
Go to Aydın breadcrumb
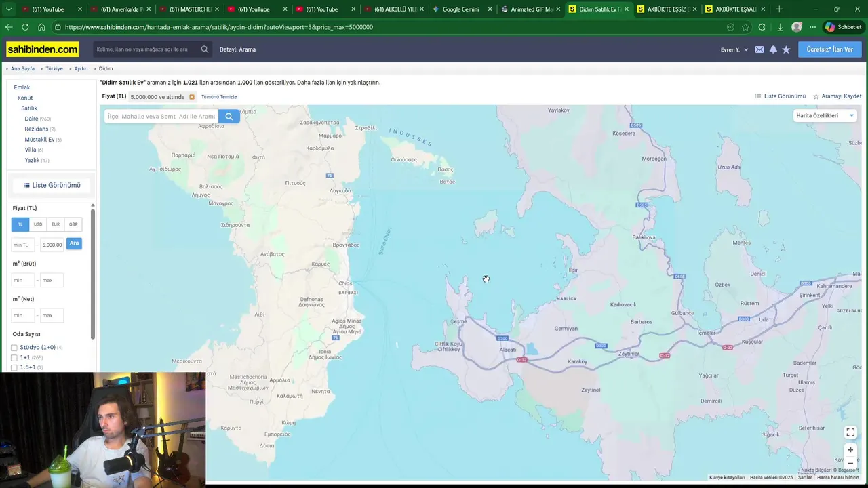point(81,68)
